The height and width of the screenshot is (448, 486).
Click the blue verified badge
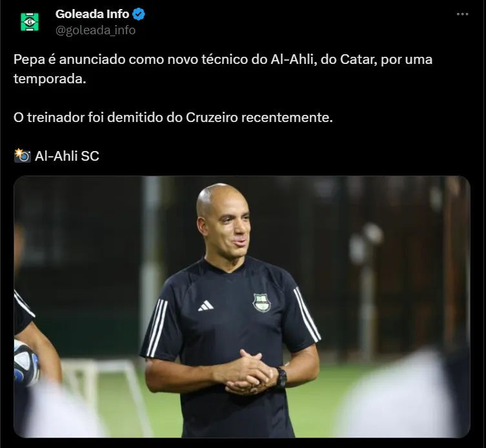coord(139,14)
